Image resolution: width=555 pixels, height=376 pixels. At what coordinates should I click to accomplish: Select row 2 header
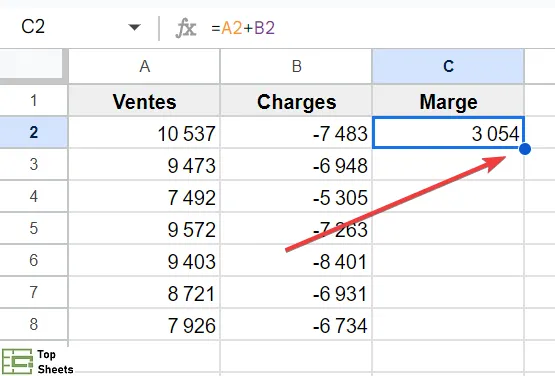click(x=34, y=132)
